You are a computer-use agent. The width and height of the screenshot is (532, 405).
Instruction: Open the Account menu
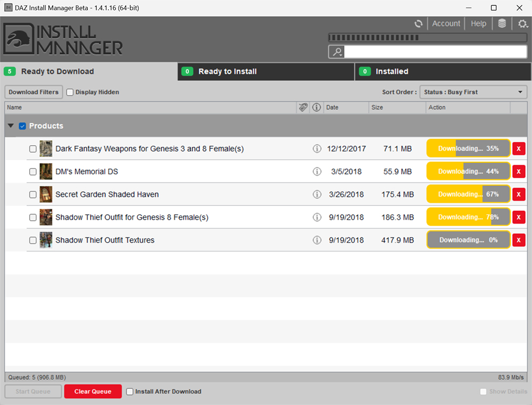[x=446, y=24]
